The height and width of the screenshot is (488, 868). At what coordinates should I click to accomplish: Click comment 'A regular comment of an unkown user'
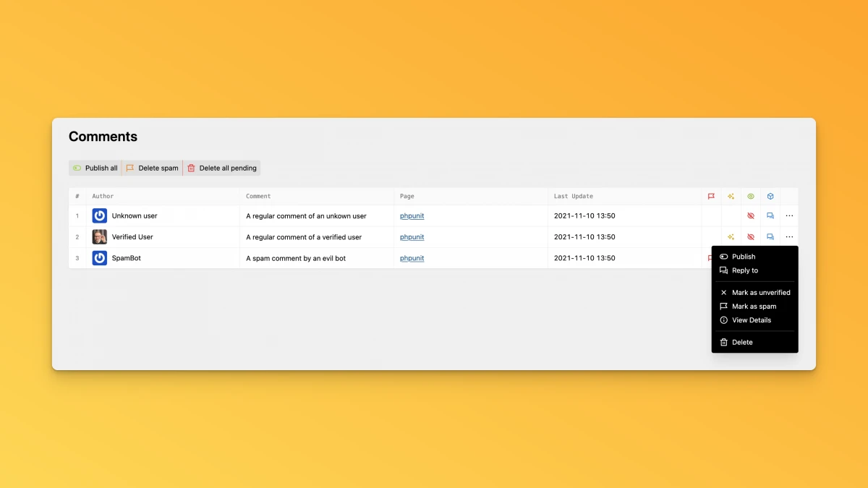(306, 215)
